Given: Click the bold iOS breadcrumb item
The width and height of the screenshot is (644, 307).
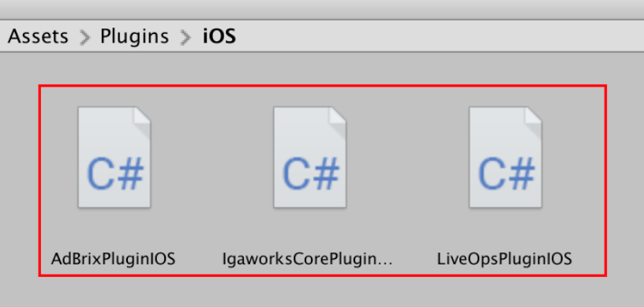Looking at the screenshot, I should [x=219, y=36].
